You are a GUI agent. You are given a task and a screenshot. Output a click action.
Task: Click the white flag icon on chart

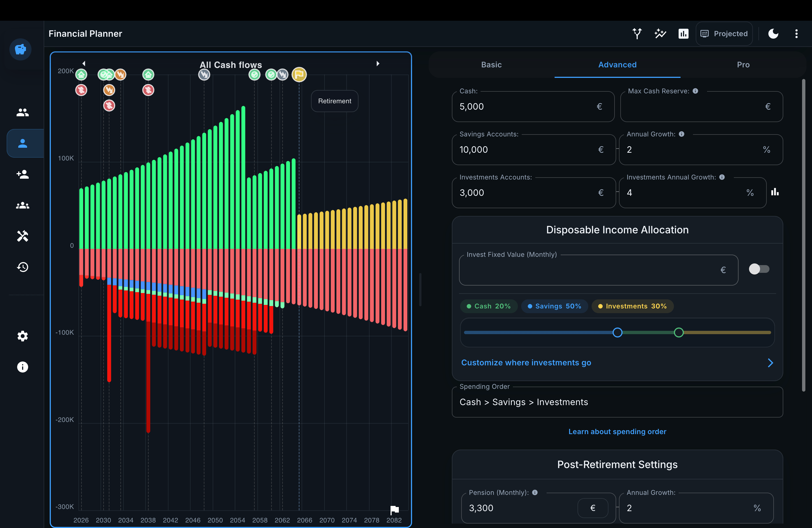pyautogui.click(x=394, y=510)
